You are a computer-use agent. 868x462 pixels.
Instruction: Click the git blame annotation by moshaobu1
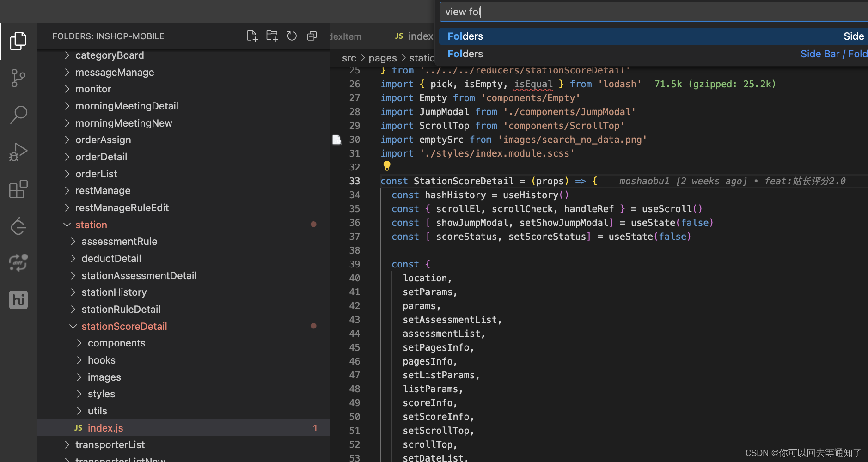coord(732,181)
